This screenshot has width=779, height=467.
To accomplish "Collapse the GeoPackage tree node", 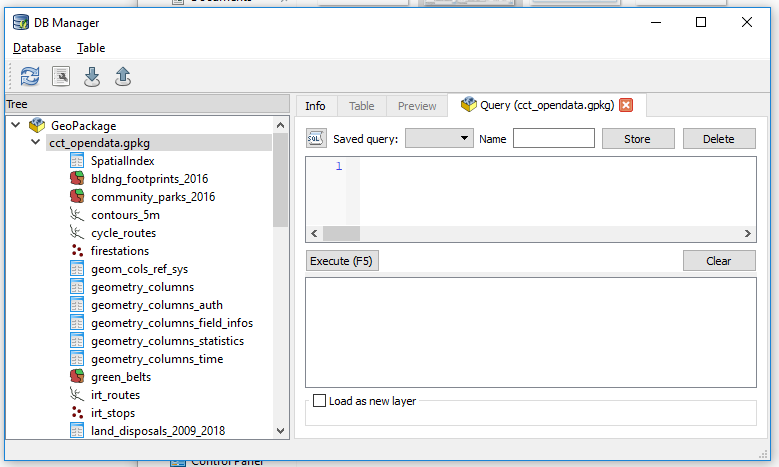I will point(16,125).
